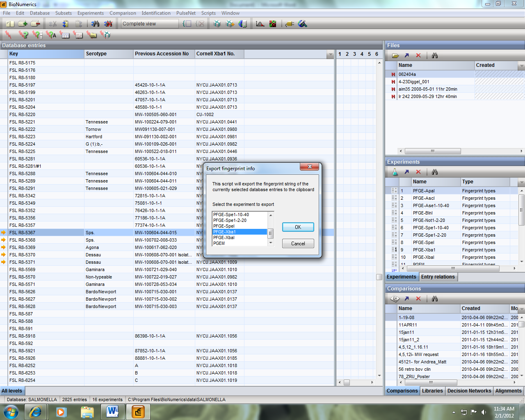
Task: Click red X delete icon in Comparisons panel
Action: (x=418, y=299)
